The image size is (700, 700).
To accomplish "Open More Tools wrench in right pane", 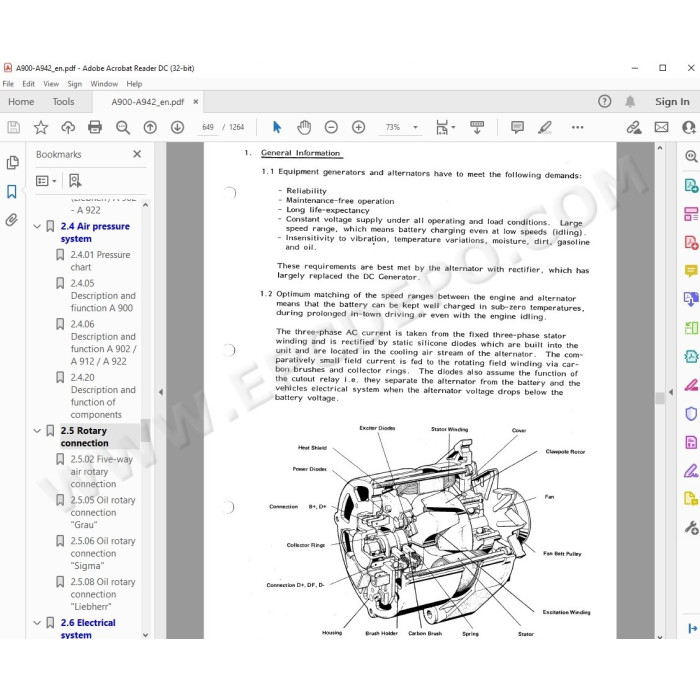I will [691, 528].
